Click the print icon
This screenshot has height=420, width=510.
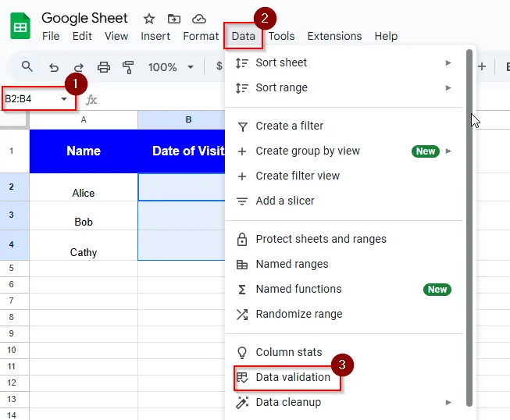pos(104,67)
